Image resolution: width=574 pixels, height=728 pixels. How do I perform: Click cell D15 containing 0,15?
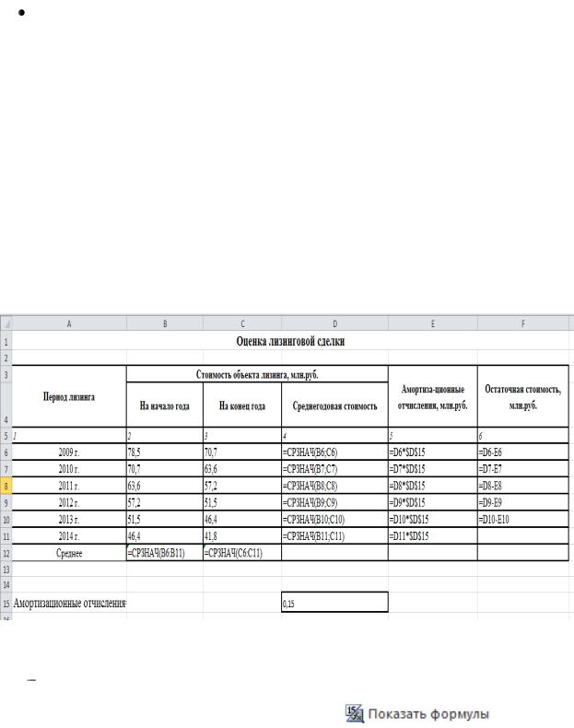[334, 602]
